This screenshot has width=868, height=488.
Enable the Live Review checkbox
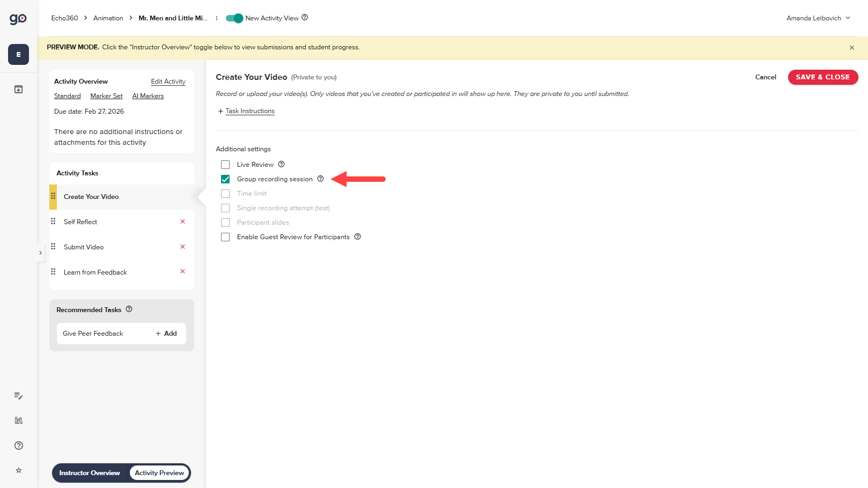tap(225, 164)
